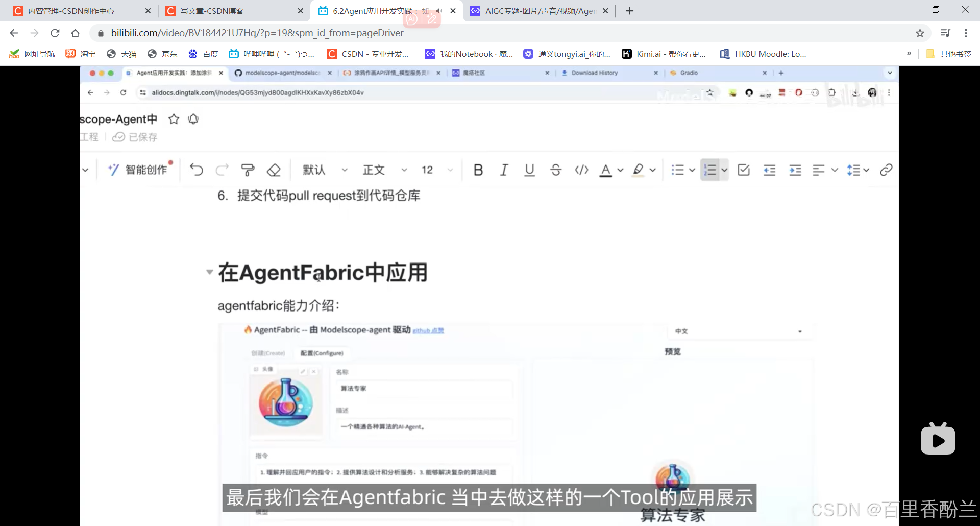Open the 默认 font dropdown
This screenshot has width=980, height=526.
[325, 170]
